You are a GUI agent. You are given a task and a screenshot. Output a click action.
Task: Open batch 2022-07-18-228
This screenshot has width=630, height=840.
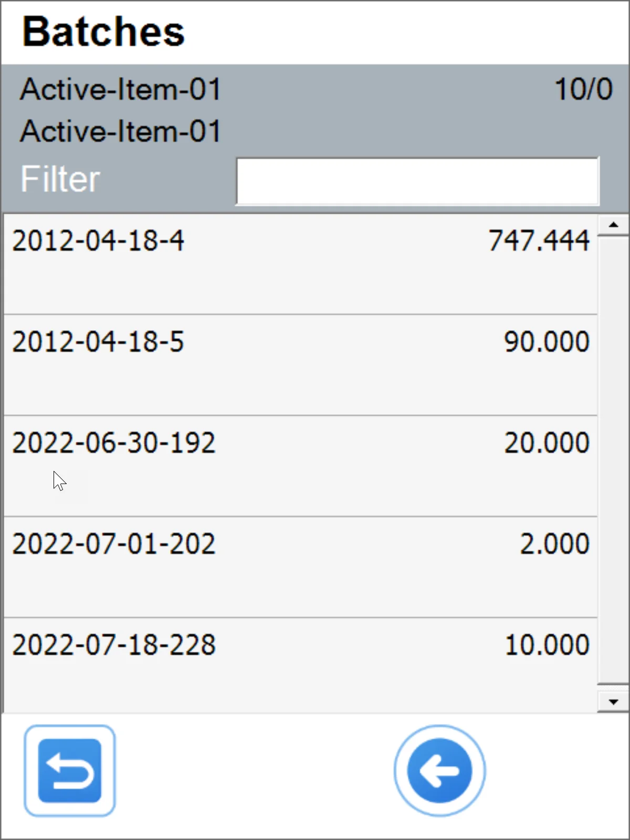[x=113, y=645]
